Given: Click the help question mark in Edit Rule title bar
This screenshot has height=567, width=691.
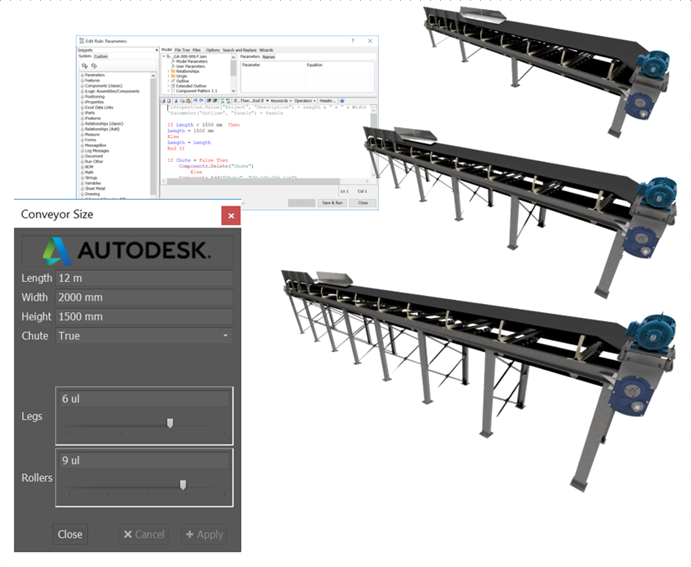Looking at the screenshot, I should (353, 41).
